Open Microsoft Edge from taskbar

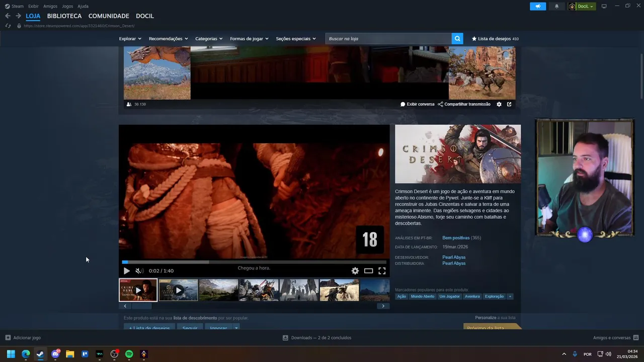[26, 354]
